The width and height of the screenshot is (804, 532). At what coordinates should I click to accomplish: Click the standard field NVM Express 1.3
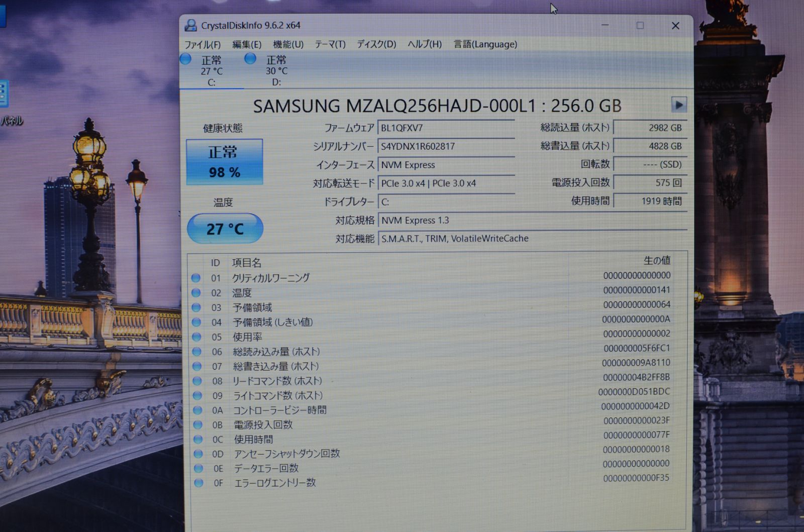coord(533,220)
